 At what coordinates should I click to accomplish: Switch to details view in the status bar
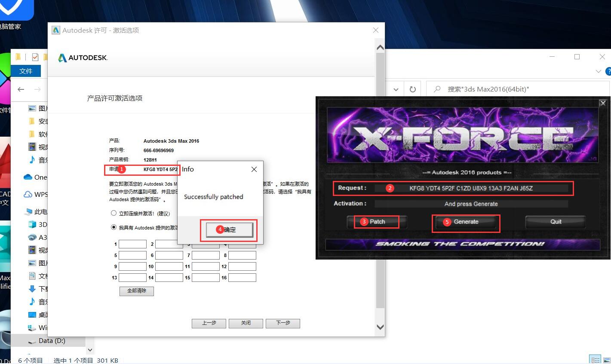point(595,360)
